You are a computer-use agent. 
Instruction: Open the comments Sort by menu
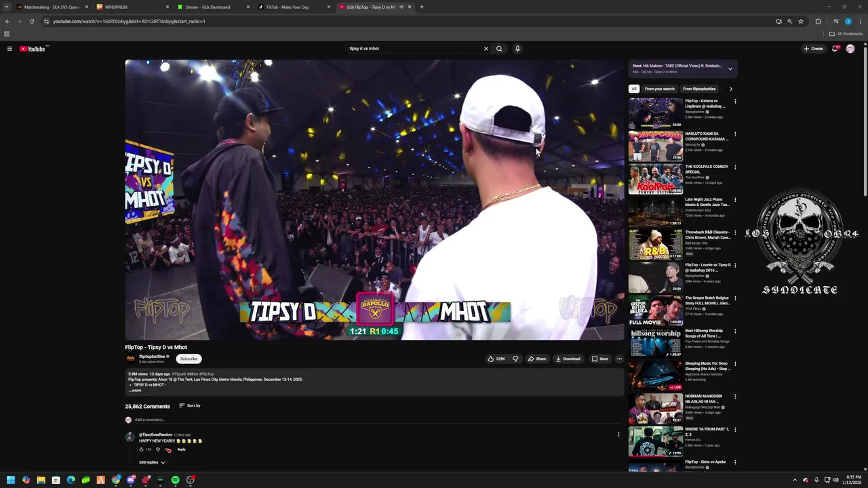[x=190, y=406]
